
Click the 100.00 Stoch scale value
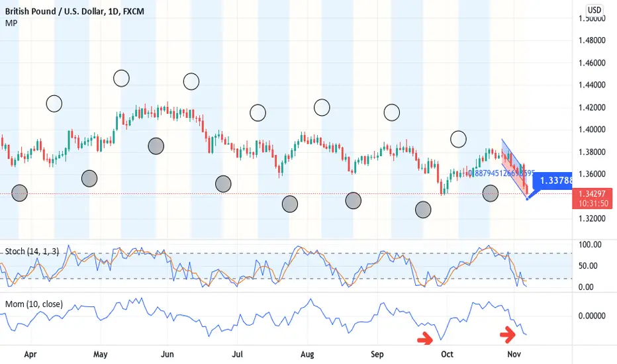pos(590,245)
